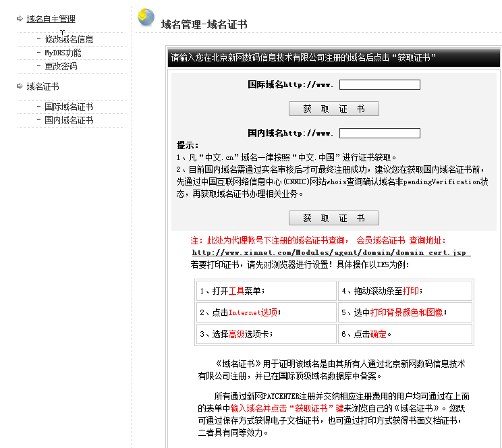Click the 域名管理-域名证书 page heading
The width and height of the screenshot is (502, 448).
coord(204,24)
